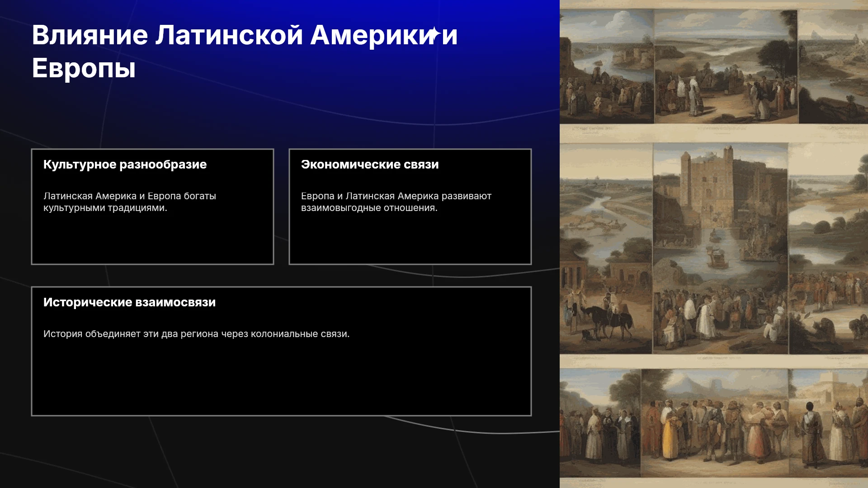Screen dimensions: 868x488
Task: Click the "Экономические связи" heading
Action: [370, 164]
